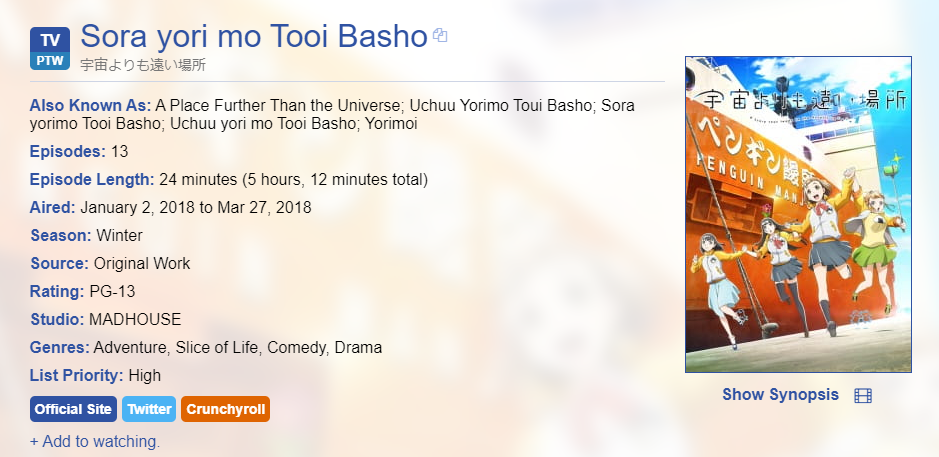
Task: Open the Official Site link button
Action: (x=73, y=409)
